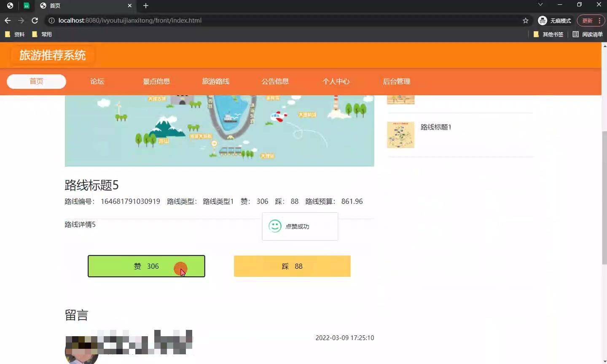Reload the current page
The width and height of the screenshot is (607, 364).
pyautogui.click(x=35, y=20)
